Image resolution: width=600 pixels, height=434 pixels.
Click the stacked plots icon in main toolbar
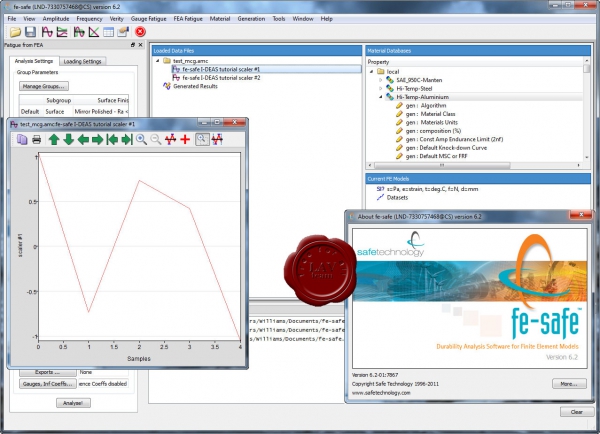point(62,32)
